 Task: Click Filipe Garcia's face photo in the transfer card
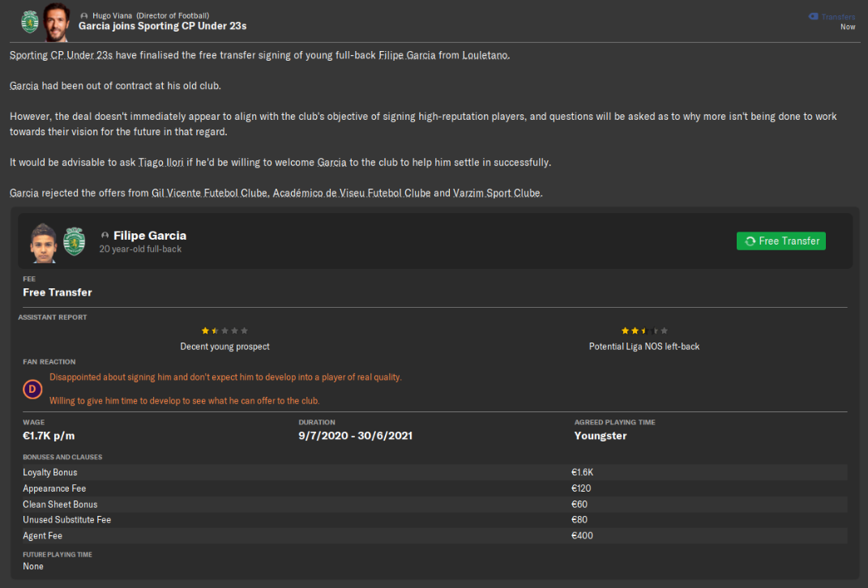pos(44,243)
